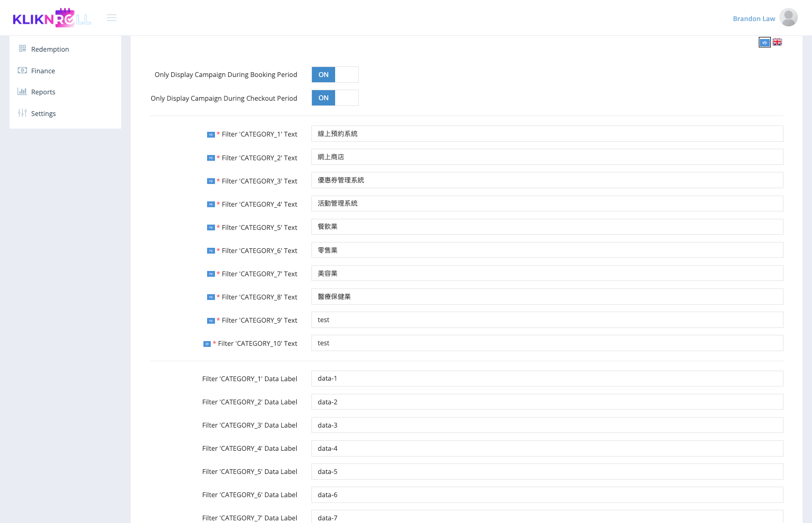Open the Brandon Law user avatar
Image resolution: width=812 pixels, height=523 pixels.
coord(788,17)
